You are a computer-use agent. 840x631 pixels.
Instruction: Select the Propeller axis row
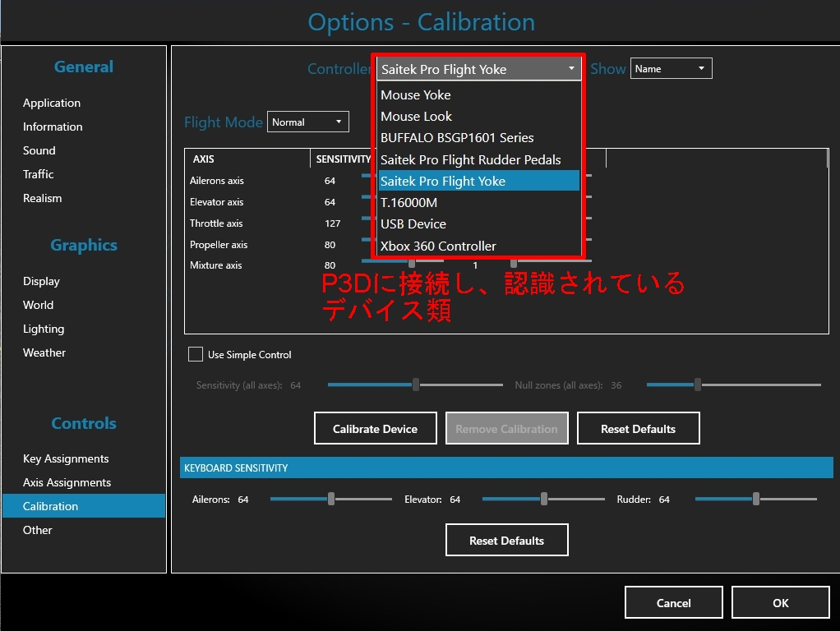coord(219,245)
